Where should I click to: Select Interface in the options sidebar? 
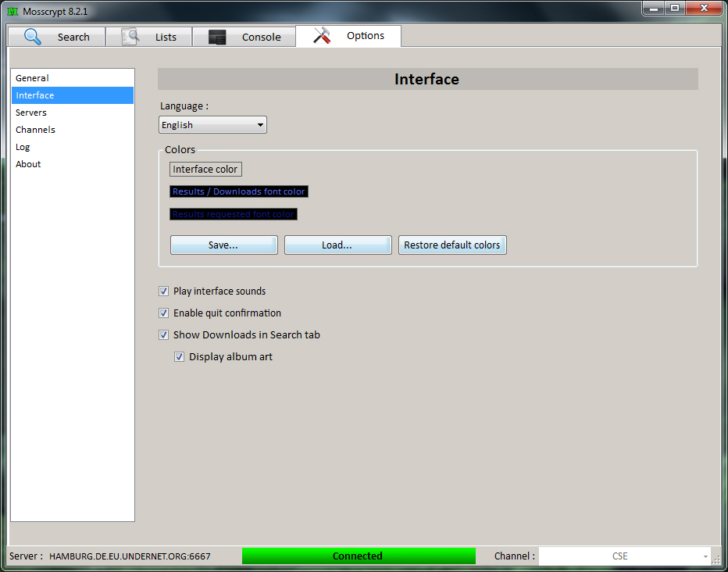click(x=73, y=95)
